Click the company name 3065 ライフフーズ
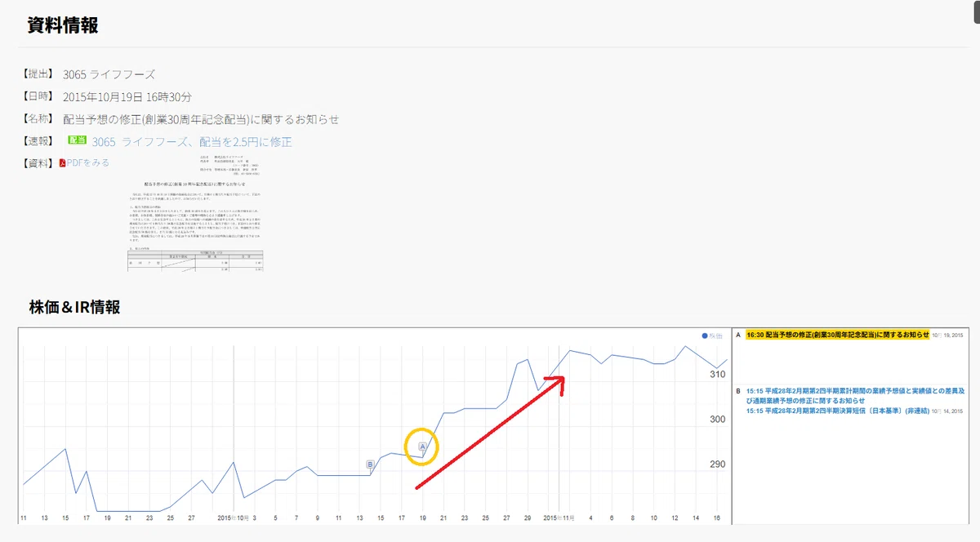This screenshot has height=542, width=980. coord(109,74)
